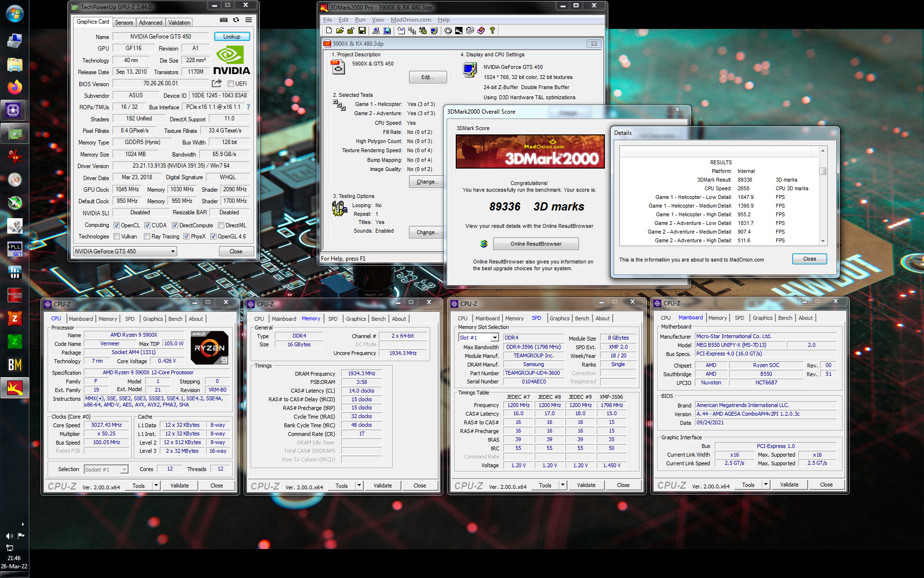Click the magnifier result browser toolbar icon
The image size is (924, 578).
(x=387, y=30)
